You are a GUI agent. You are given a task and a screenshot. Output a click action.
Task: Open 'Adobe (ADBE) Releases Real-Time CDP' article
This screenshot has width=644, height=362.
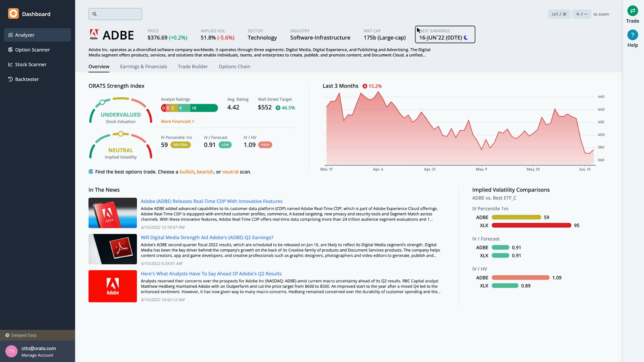tap(211, 202)
